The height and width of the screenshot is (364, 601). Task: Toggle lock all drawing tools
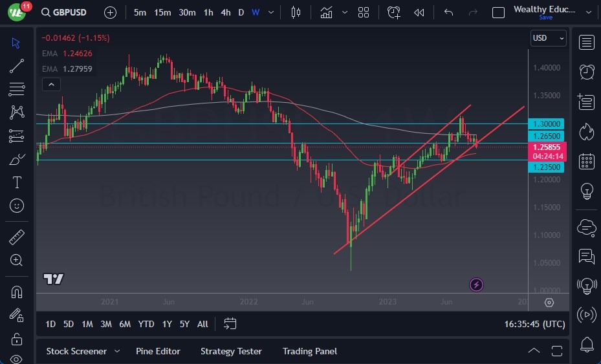pos(17,339)
